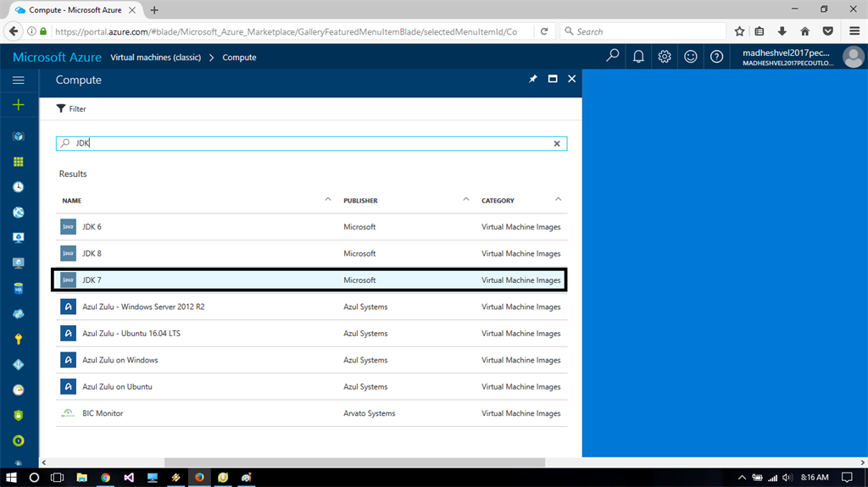Click the browser Back arrow

tap(14, 31)
